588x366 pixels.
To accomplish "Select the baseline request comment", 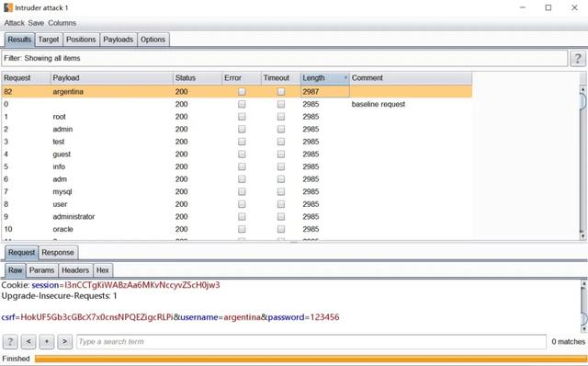I will [379, 104].
